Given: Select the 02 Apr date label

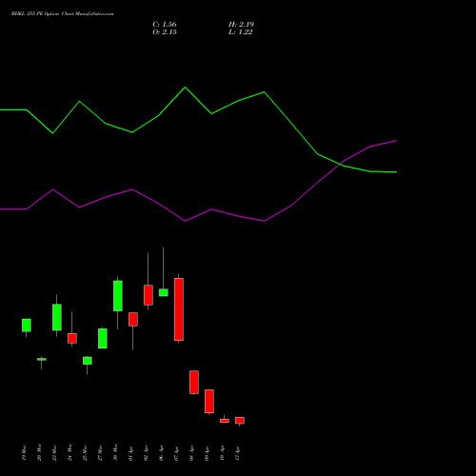Looking at the screenshot, I should click(x=146, y=453).
